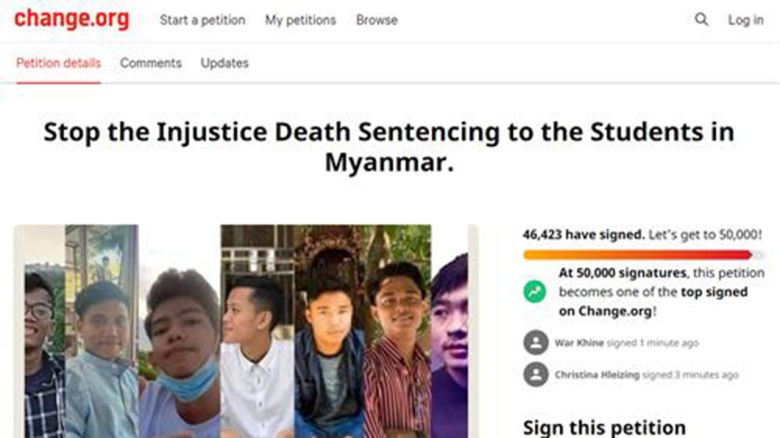Screen dimensions: 780x438
Task: Click the signature progress bar
Action: point(643,255)
